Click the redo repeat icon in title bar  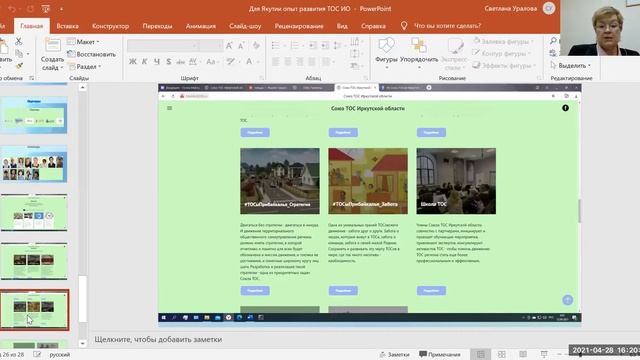pos(30,9)
